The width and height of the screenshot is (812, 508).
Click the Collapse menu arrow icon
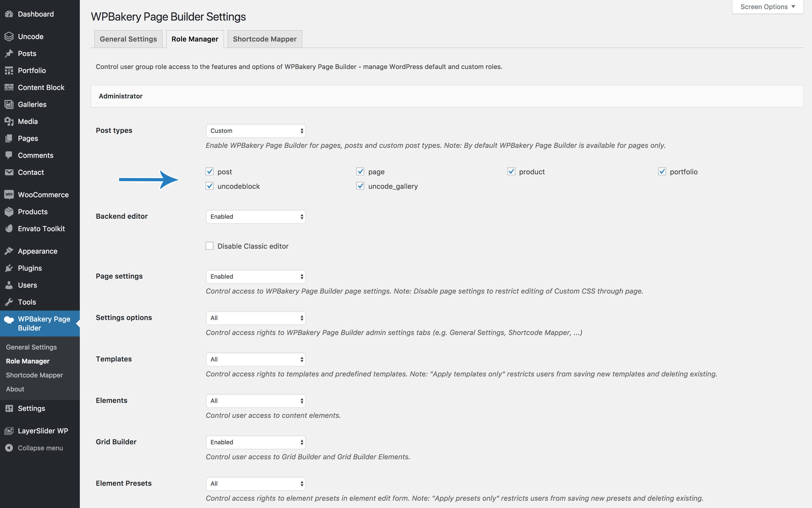9,448
